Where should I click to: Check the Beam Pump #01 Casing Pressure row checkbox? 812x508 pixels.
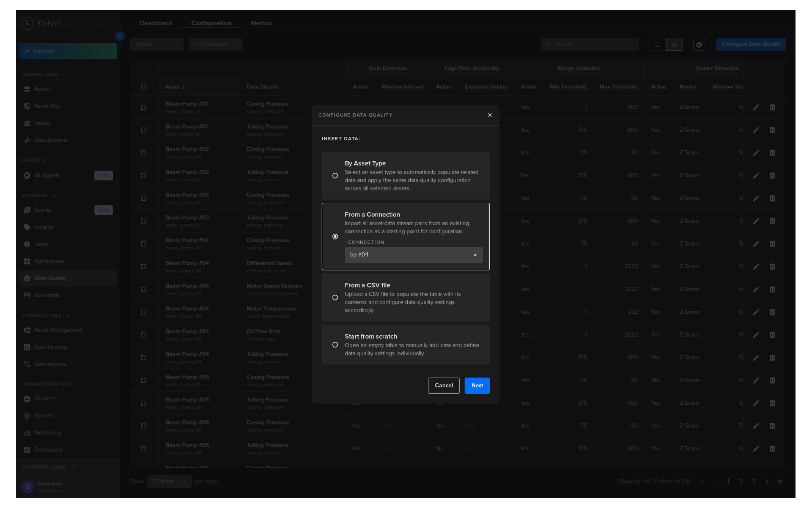[x=143, y=108]
